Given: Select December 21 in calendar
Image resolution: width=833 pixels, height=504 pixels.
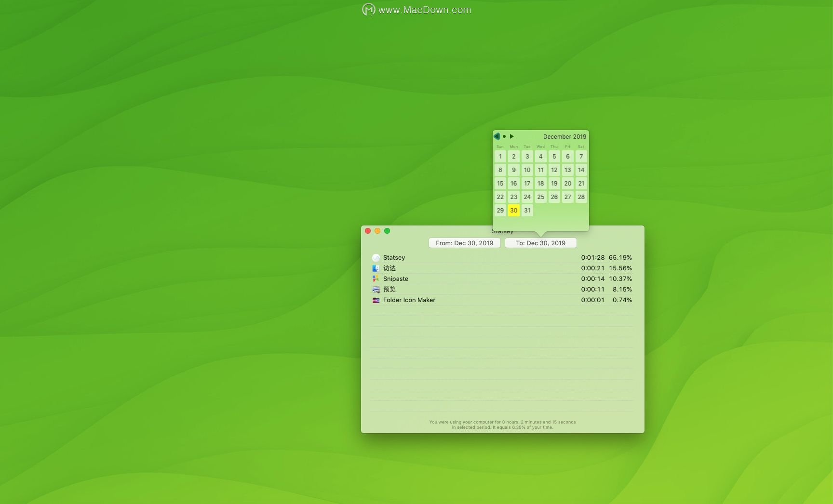Looking at the screenshot, I should coord(581,184).
